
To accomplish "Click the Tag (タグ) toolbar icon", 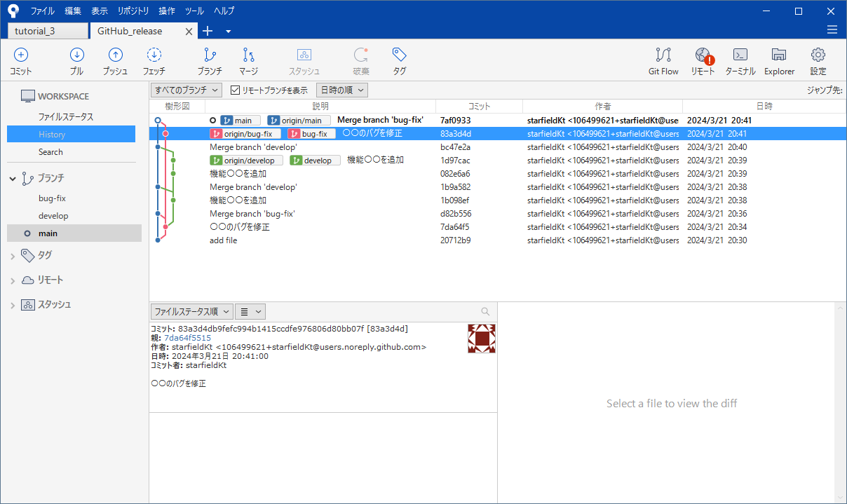I will click(x=399, y=55).
